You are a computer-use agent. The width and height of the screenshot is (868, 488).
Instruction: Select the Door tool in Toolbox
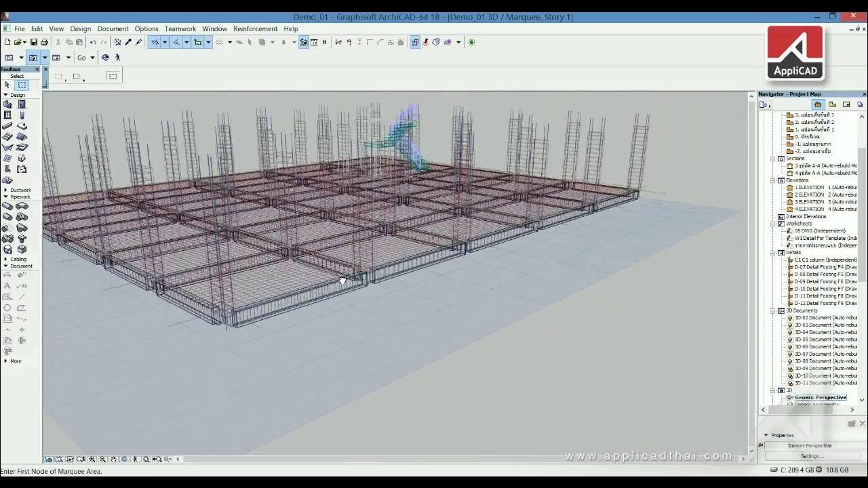pyautogui.click(x=22, y=104)
